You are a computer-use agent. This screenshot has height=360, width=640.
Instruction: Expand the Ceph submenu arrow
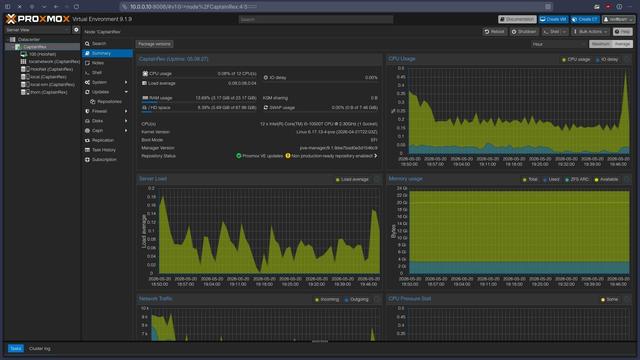(126, 131)
